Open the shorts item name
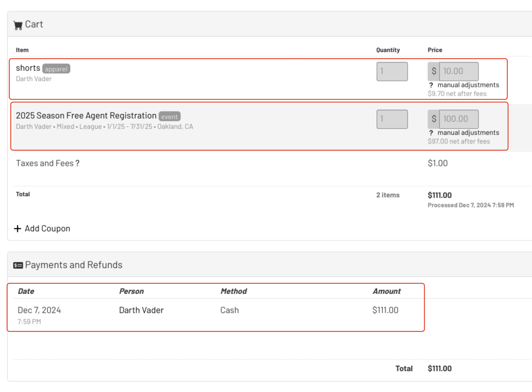This screenshot has width=532, height=392. [28, 68]
